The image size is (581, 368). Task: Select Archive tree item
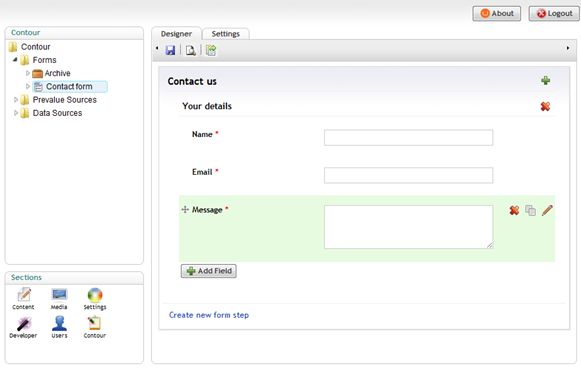pyautogui.click(x=57, y=73)
